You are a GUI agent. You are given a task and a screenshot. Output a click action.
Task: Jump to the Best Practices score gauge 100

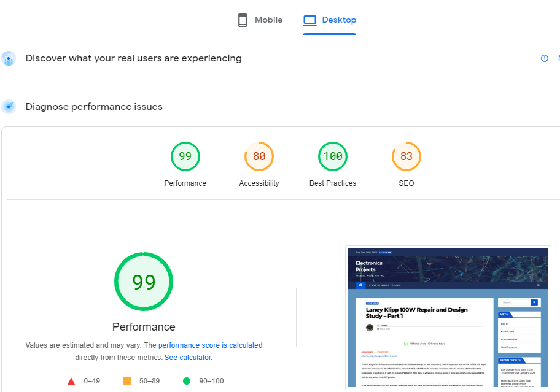coord(333,157)
